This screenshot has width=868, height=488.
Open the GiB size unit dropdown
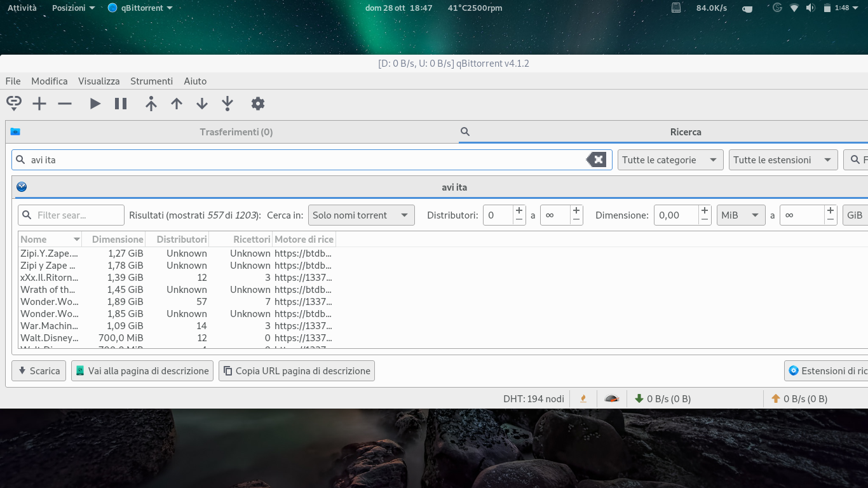pos(855,215)
